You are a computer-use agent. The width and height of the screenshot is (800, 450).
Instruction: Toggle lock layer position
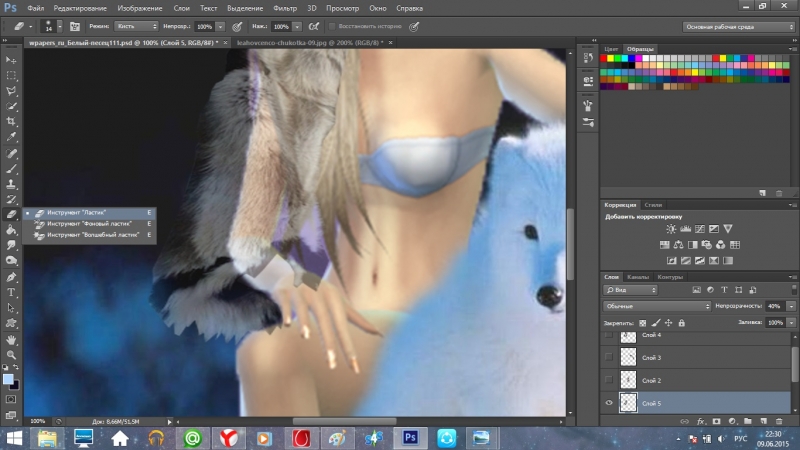click(668, 323)
